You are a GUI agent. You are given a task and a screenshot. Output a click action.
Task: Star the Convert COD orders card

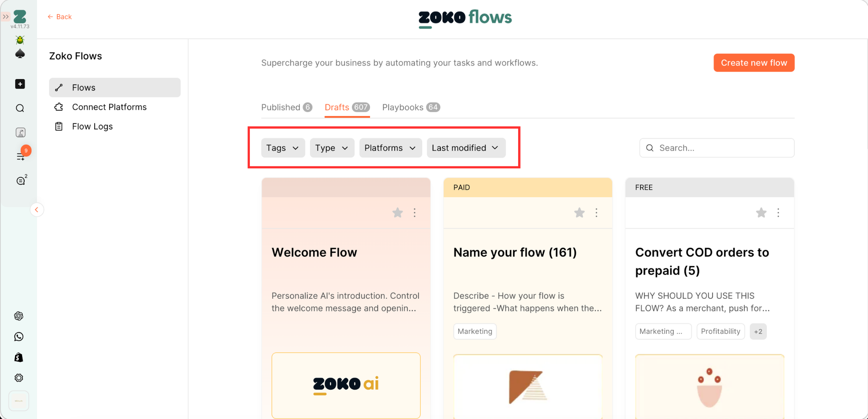(761, 213)
